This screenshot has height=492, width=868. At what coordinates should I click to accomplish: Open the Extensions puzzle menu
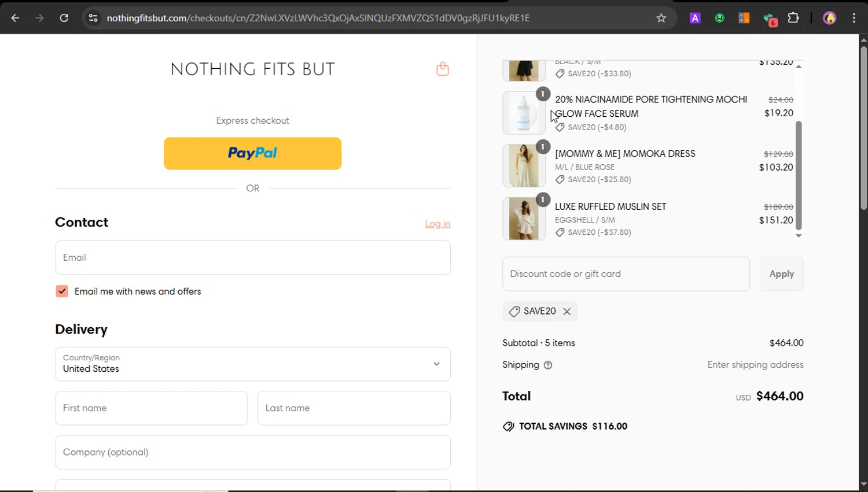click(x=793, y=18)
